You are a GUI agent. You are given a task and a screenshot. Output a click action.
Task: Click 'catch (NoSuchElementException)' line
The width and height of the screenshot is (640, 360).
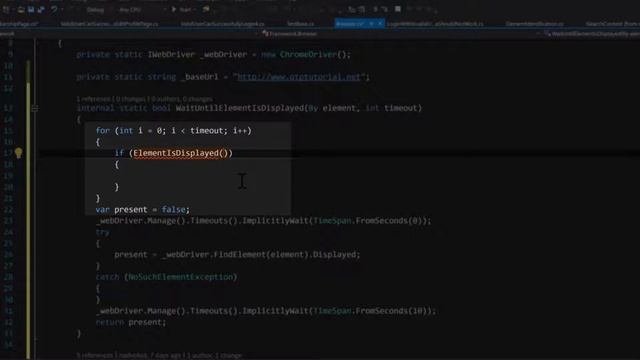tap(166, 277)
